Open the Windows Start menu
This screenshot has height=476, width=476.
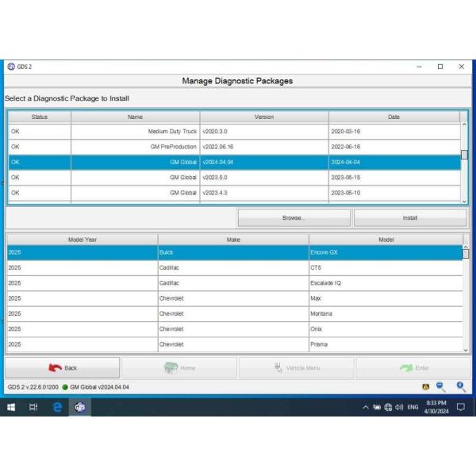11,407
